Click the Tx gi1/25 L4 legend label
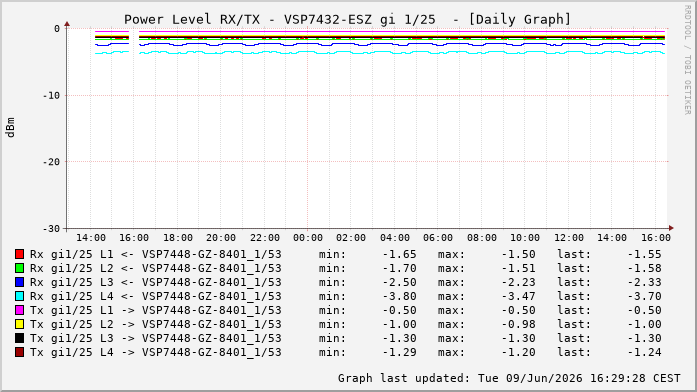The image size is (697, 392). tap(156, 352)
